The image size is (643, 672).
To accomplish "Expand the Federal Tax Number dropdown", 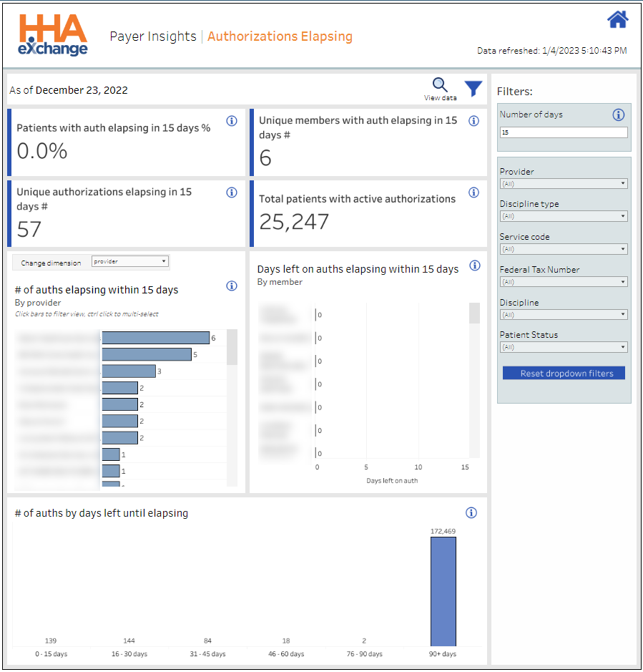I will pos(564,281).
